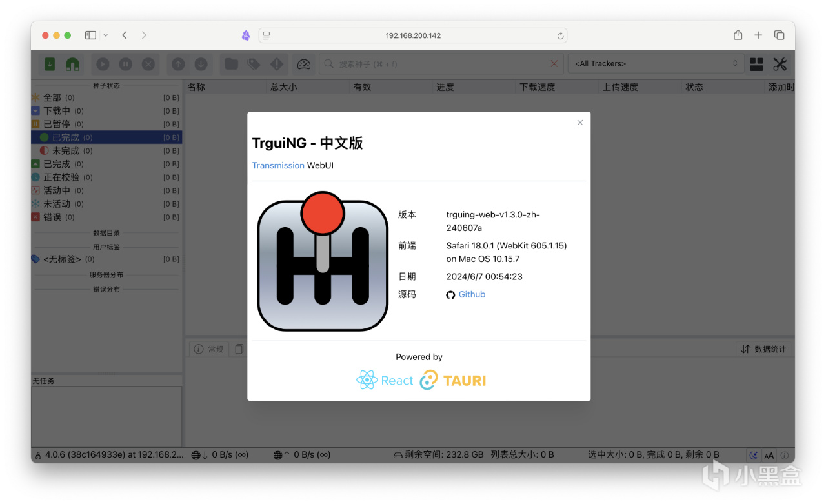Click the TAURI logo in dialog
The height and width of the screenshot is (504, 826).
(452, 380)
